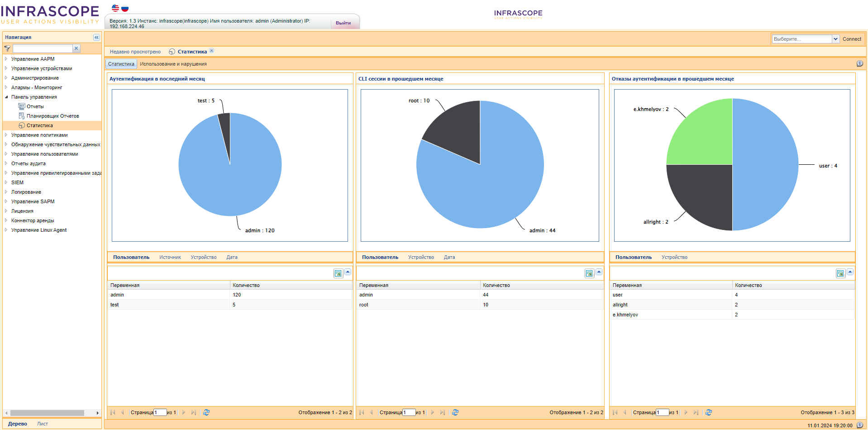This screenshot has width=868, height=430.
Task: Go to previous page in Отказы аутентификации table
Action: tap(625, 412)
